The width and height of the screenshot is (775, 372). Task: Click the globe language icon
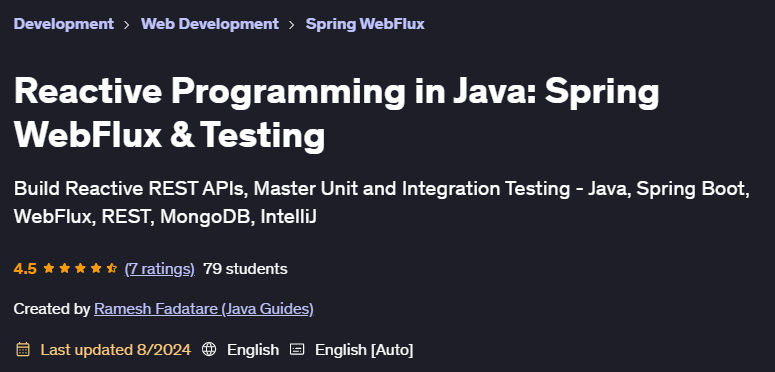click(x=209, y=349)
